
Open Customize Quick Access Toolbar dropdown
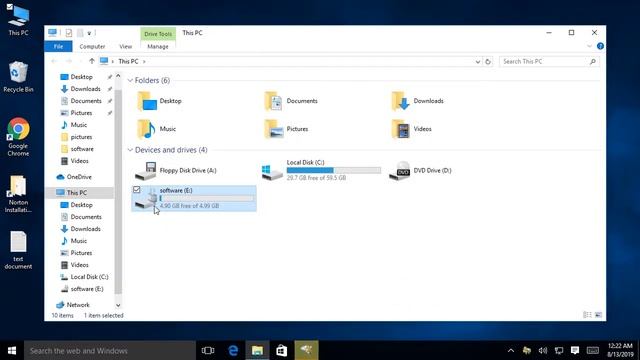pyautogui.click(x=89, y=33)
